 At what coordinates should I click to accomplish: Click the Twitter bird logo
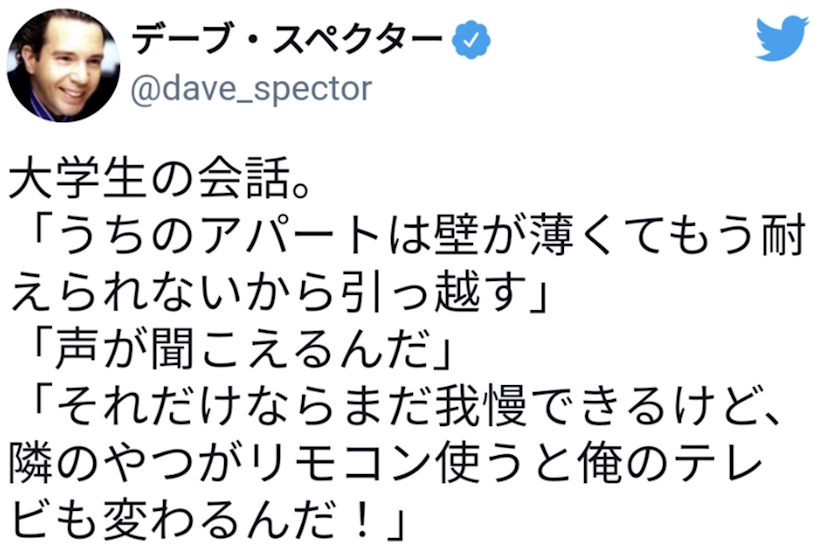781,39
